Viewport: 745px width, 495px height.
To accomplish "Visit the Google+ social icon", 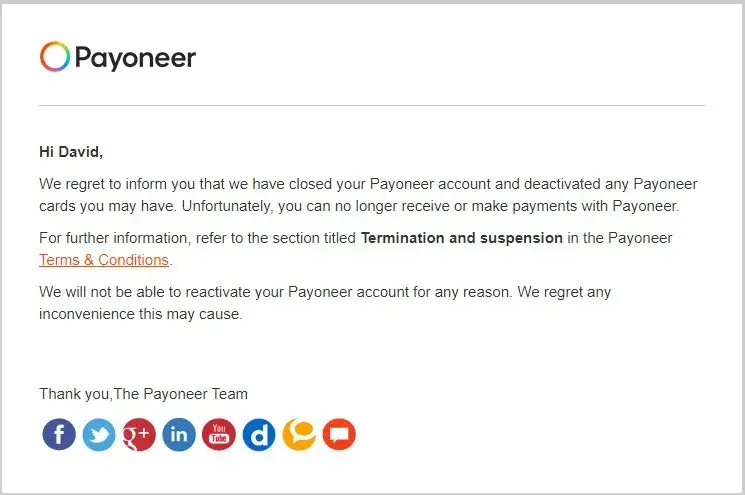I will pos(139,434).
